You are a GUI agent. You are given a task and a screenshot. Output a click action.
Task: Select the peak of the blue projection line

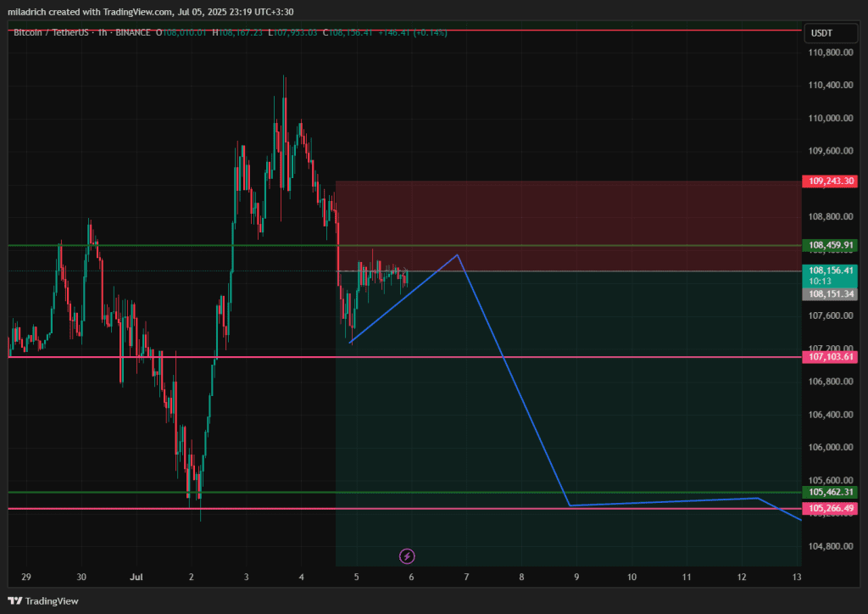[458, 254]
